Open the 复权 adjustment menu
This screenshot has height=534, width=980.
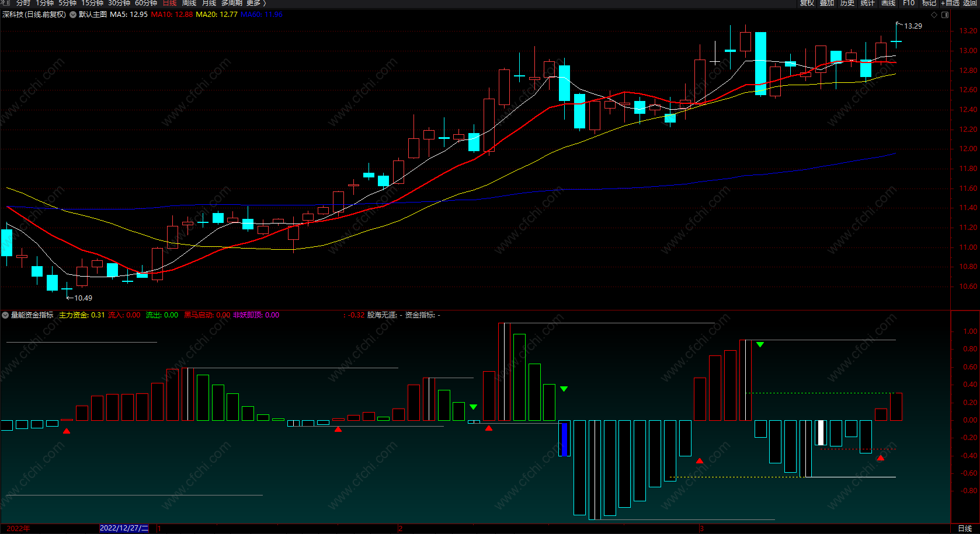807,3
